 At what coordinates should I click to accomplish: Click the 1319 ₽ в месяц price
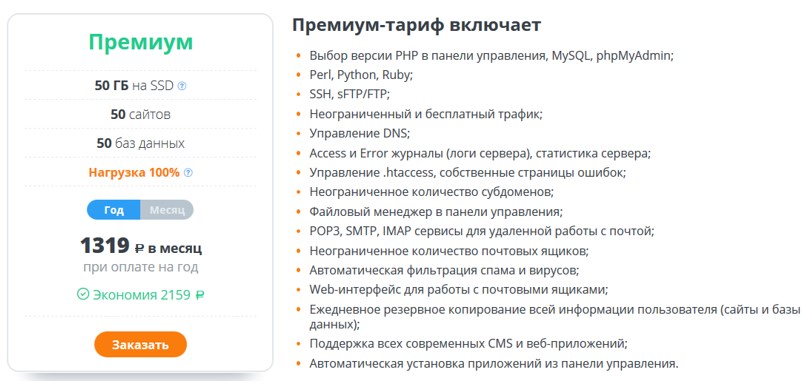[x=140, y=246]
